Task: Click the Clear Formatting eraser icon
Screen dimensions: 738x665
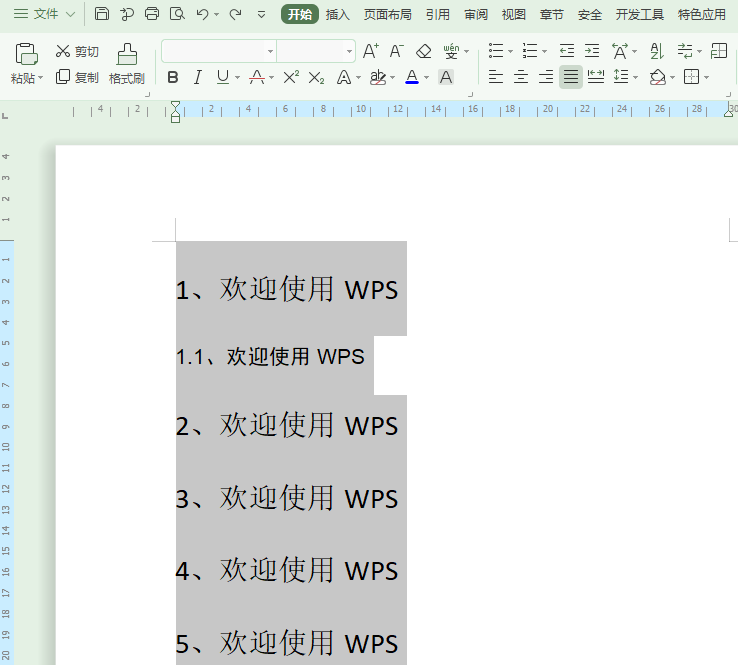Action: 424,51
